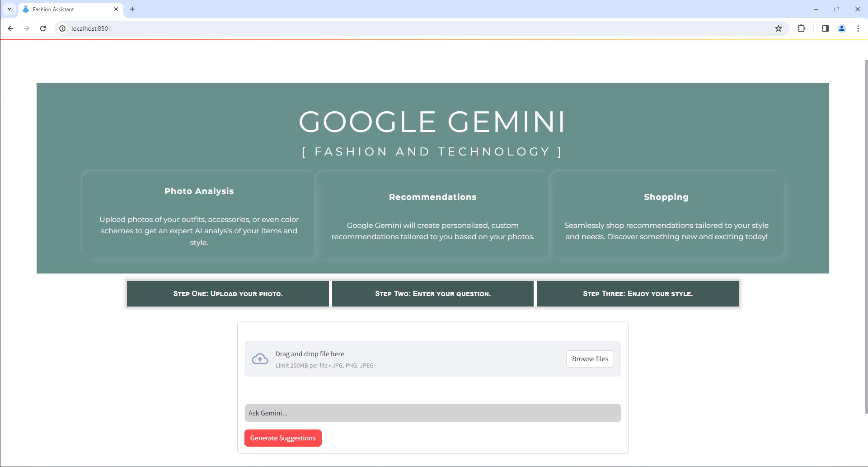
Task: Open the Chrome three-dot menu
Action: pos(858,28)
